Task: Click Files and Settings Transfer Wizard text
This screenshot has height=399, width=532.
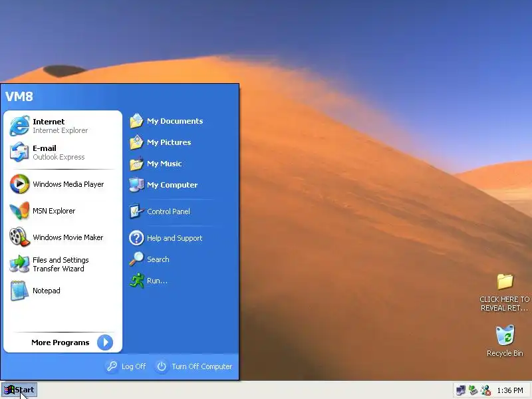Action: click(61, 264)
